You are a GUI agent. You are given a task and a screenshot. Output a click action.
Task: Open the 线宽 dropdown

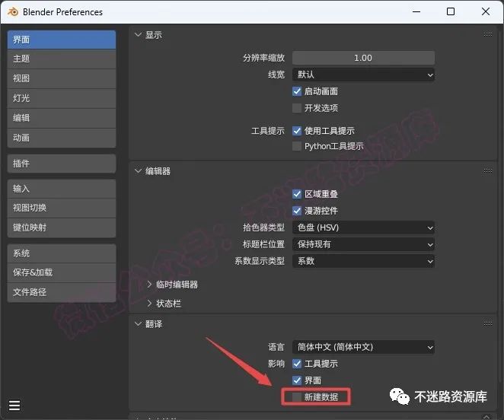364,75
